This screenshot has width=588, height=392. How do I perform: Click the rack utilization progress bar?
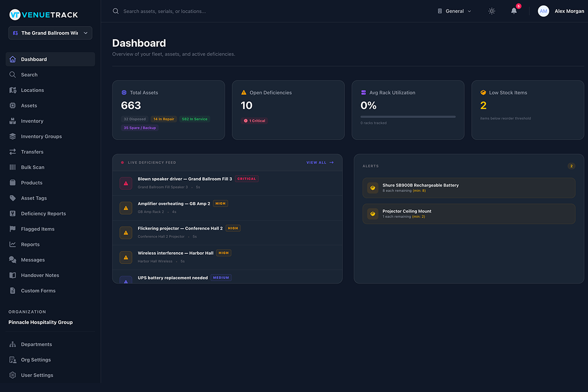pyautogui.click(x=408, y=117)
